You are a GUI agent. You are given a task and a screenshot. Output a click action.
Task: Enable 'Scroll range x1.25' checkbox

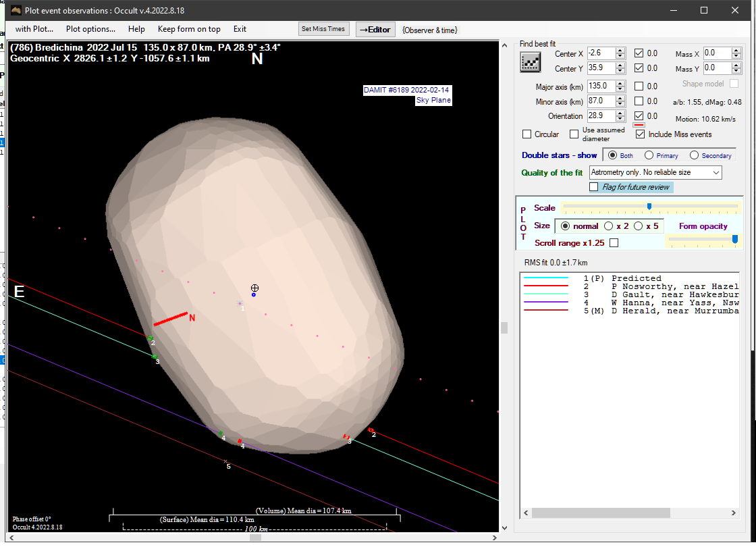[614, 242]
